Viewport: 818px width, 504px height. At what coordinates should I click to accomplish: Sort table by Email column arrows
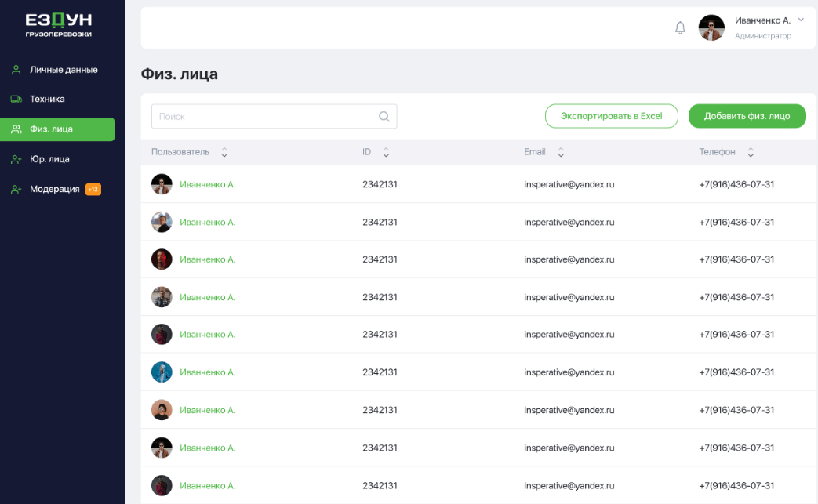pos(561,153)
